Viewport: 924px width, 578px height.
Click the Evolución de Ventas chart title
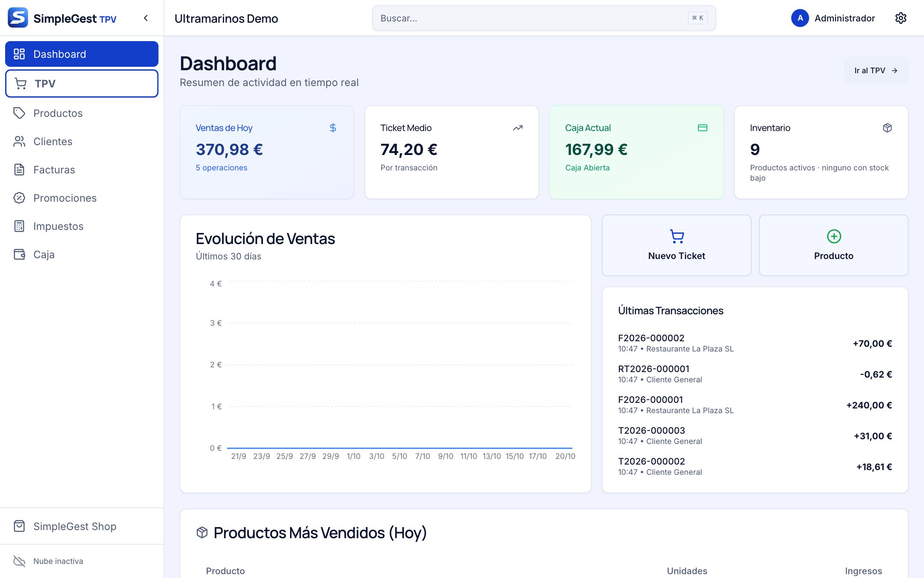coord(265,238)
